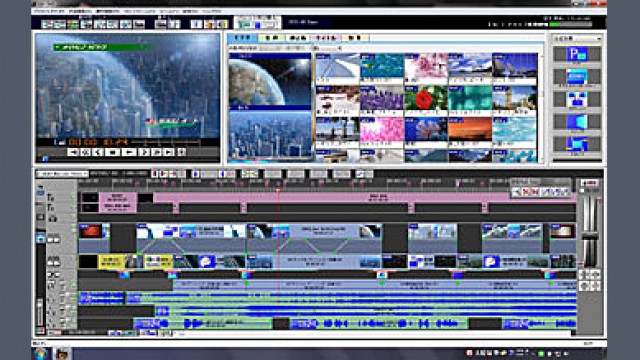Select the red hibiscus flower thumbnail
This screenshot has height=360, width=640.
[426, 99]
